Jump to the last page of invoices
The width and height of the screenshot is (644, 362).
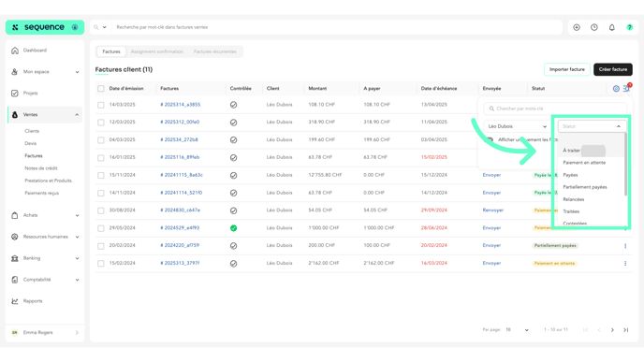[x=626, y=330]
